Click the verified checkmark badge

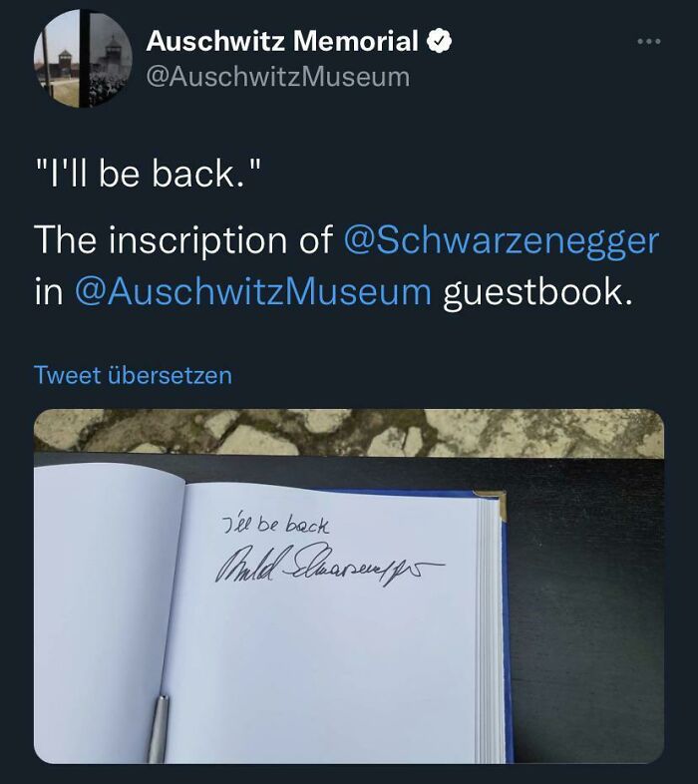tap(439, 41)
